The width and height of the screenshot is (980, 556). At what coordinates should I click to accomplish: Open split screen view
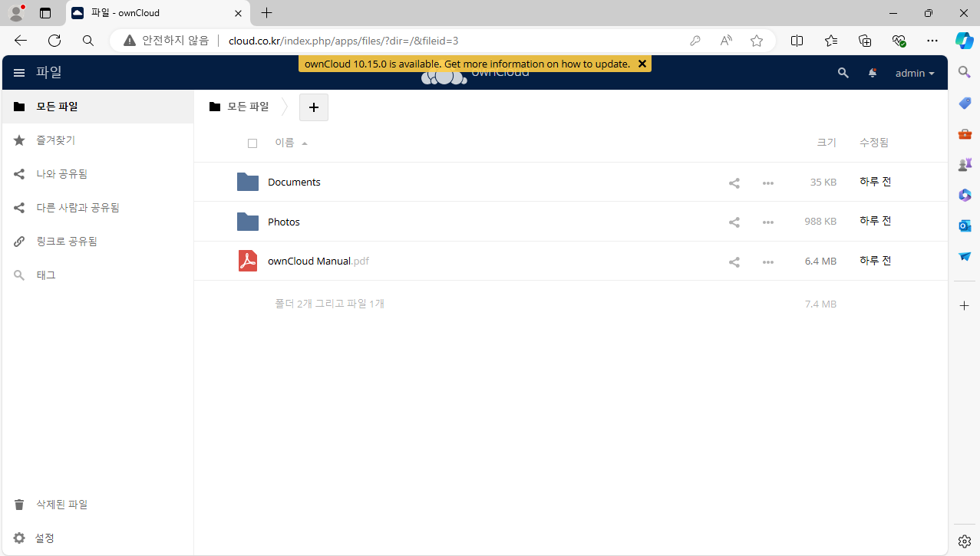(x=797, y=41)
